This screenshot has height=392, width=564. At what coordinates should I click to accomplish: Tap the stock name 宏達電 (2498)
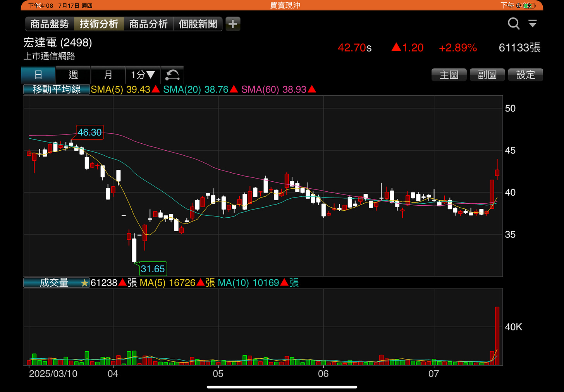tap(58, 42)
